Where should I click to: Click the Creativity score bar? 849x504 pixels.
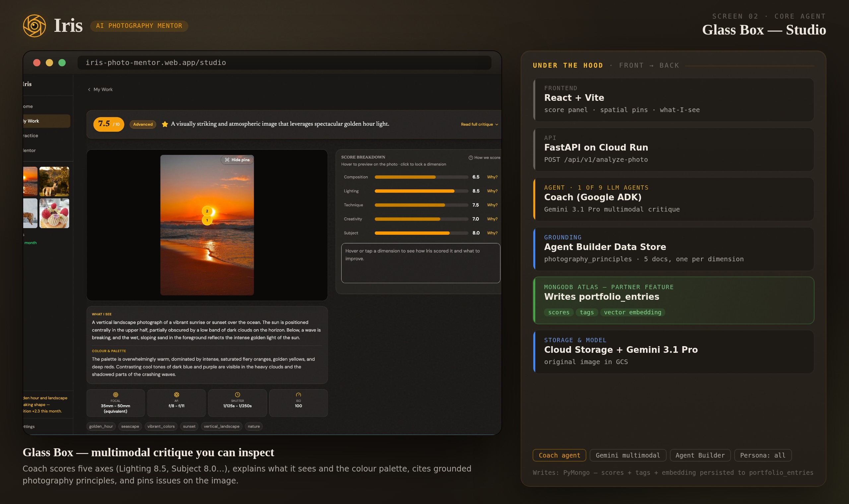point(422,219)
